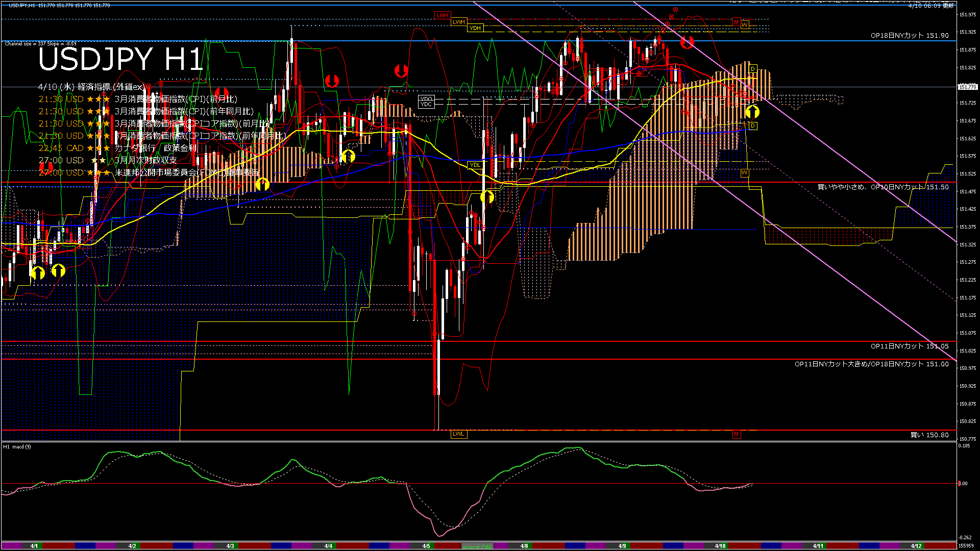This screenshot has width=980, height=551.
Task: Select 21:30 USD CPI(前月比) event row
Action: 138,99
